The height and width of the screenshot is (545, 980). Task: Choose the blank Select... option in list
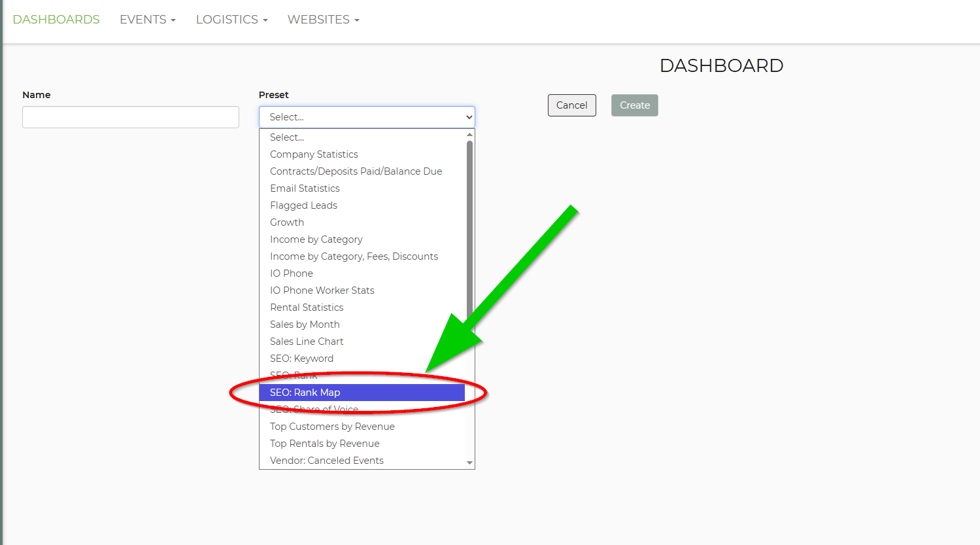pyautogui.click(x=362, y=137)
